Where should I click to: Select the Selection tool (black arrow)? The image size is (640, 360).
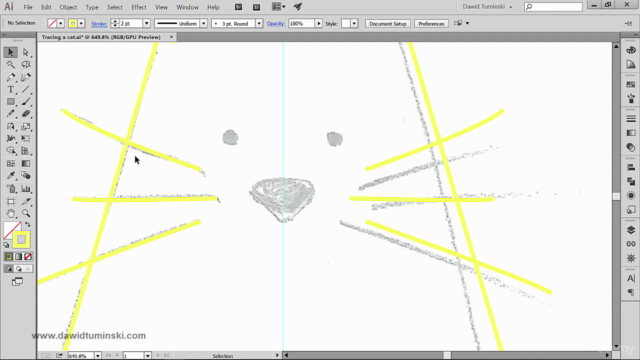click(11, 52)
